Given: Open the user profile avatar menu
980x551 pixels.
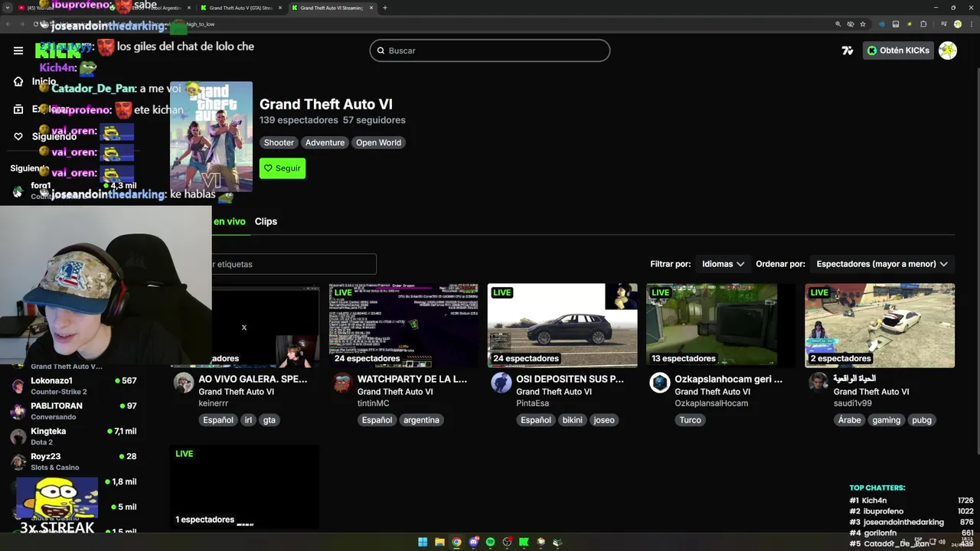Looking at the screenshot, I should pyautogui.click(x=948, y=51).
